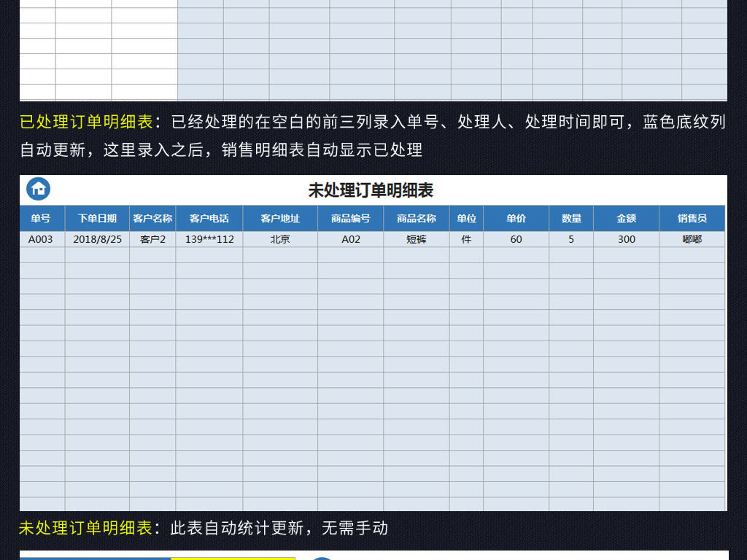The width and height of the screenshot is (747, 560).
Task: Click the home navigation icon
Action: tap(39, 188)
